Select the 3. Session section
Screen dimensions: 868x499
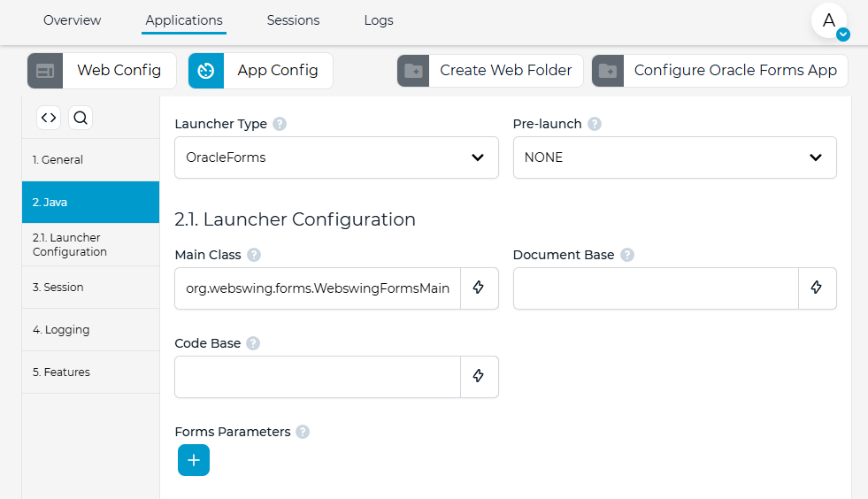pos(91,287)
